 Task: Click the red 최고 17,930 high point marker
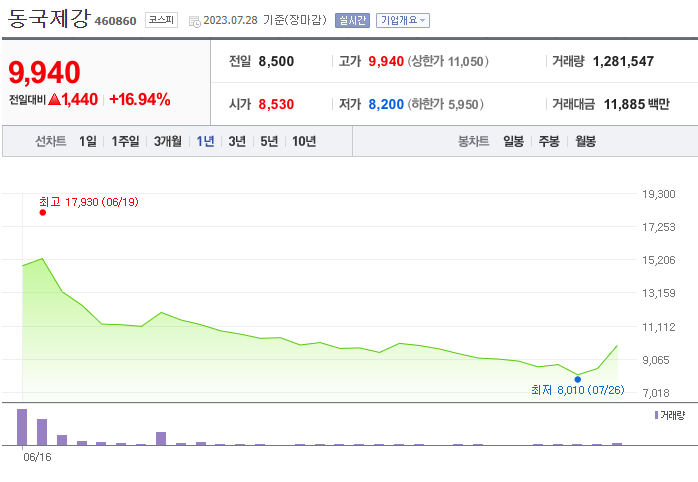43,212
